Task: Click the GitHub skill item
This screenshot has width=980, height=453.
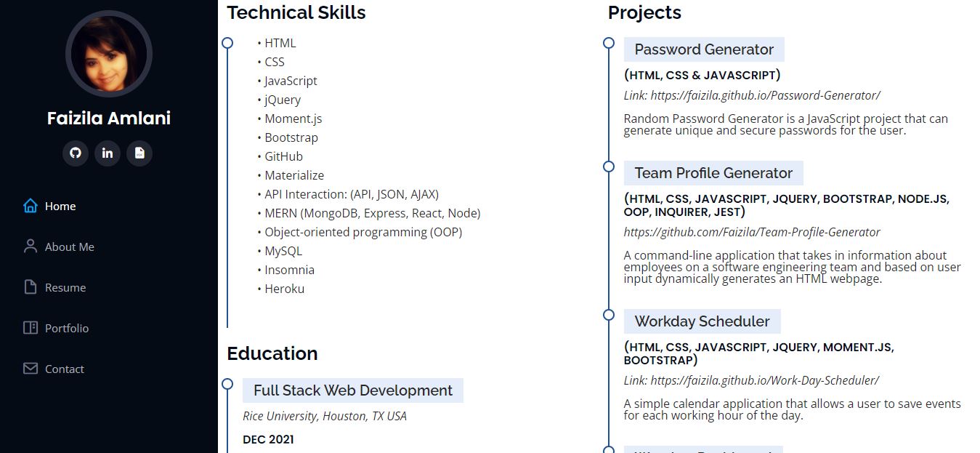Action: coord(283,156)
